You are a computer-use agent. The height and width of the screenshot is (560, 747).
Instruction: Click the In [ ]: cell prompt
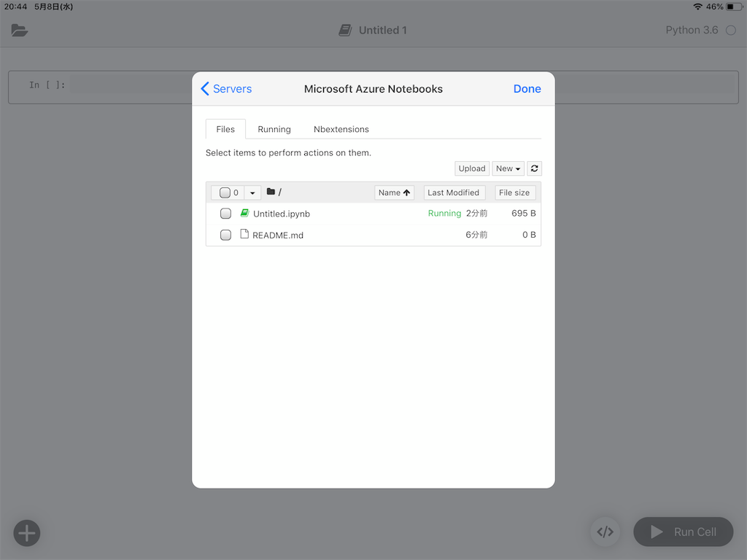[47, 85]
